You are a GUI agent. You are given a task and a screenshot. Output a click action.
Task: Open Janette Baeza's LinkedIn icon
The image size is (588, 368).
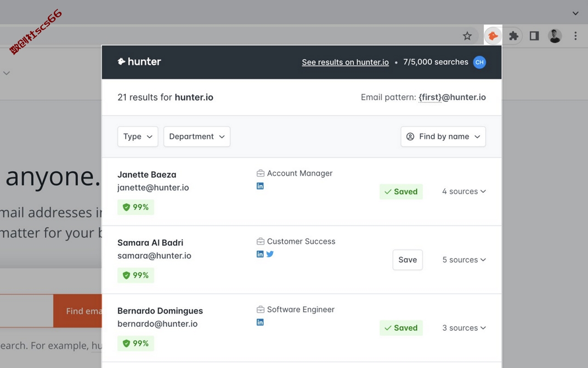(260, 186)
